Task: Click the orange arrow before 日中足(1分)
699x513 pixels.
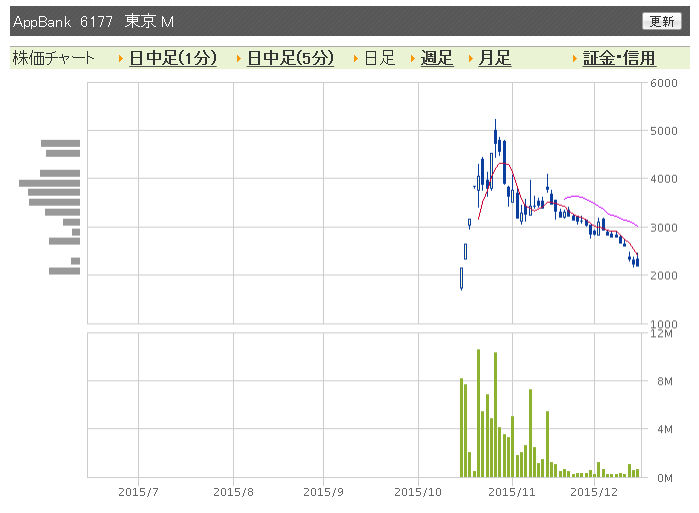Action: [x=121, y=58]
